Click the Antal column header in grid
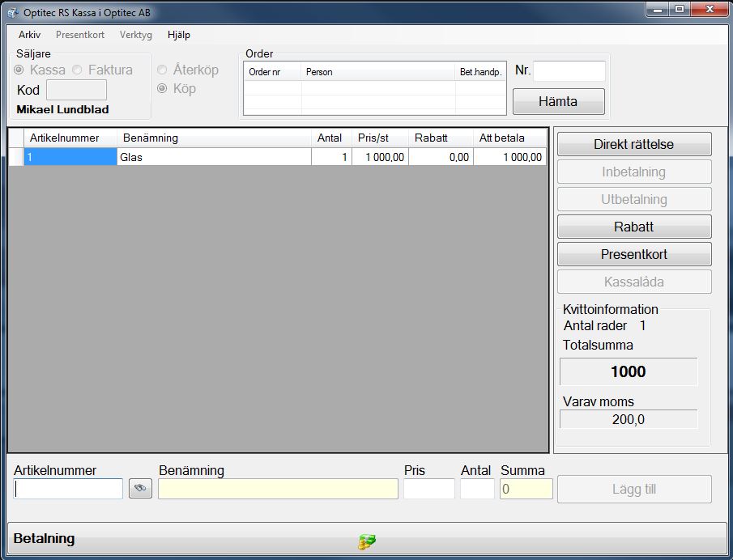This screenshot has width=733, height=560. click(x=331, y=138)
